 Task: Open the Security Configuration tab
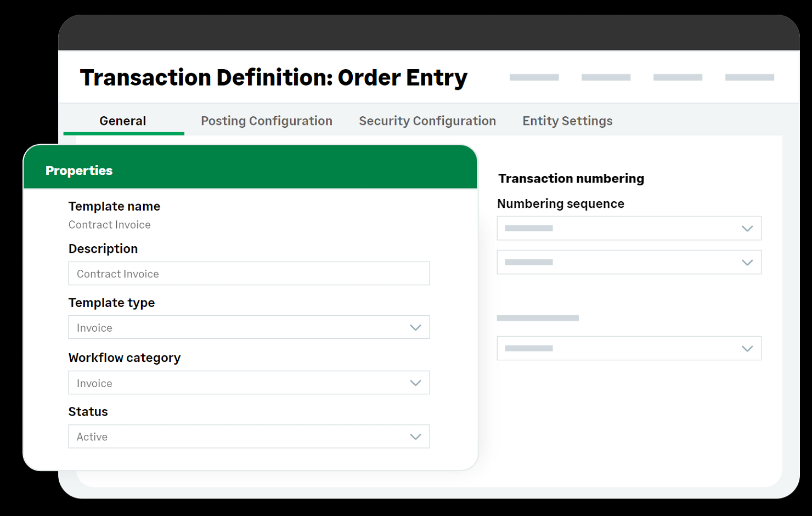427,121
